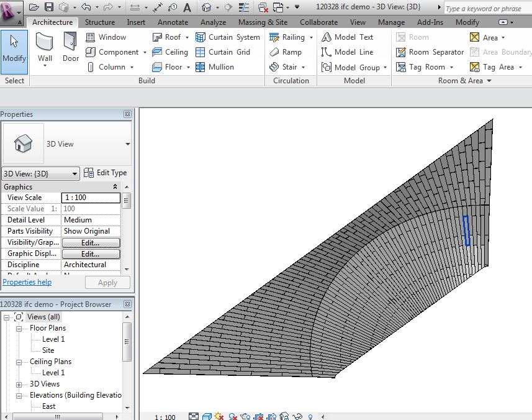532x420 pixels.
Task: Open the Properties help link
Action: coord(27,282)
